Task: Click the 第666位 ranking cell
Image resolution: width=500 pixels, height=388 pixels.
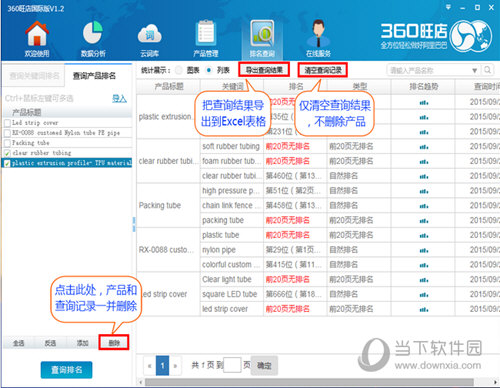Action: [295, 294]
